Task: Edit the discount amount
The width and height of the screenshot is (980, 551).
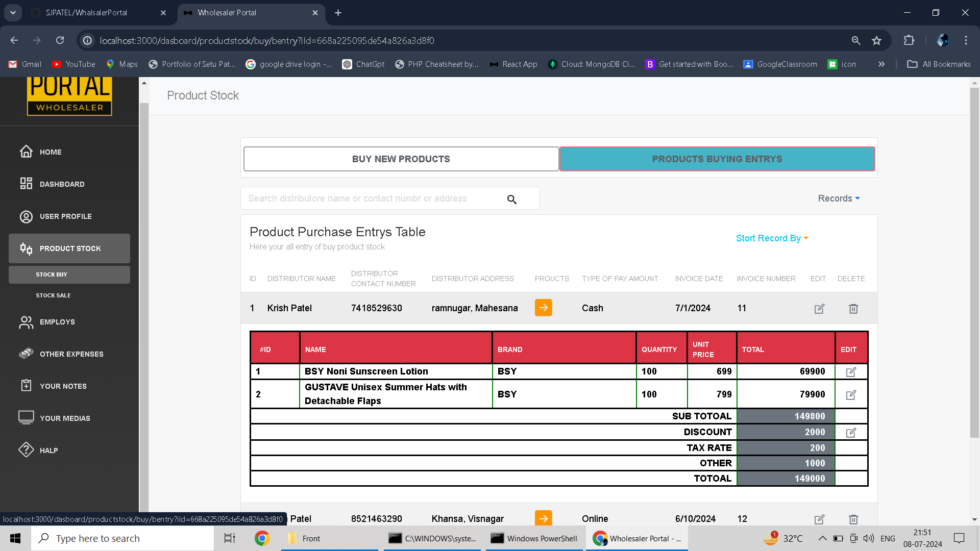Action: 851,433
